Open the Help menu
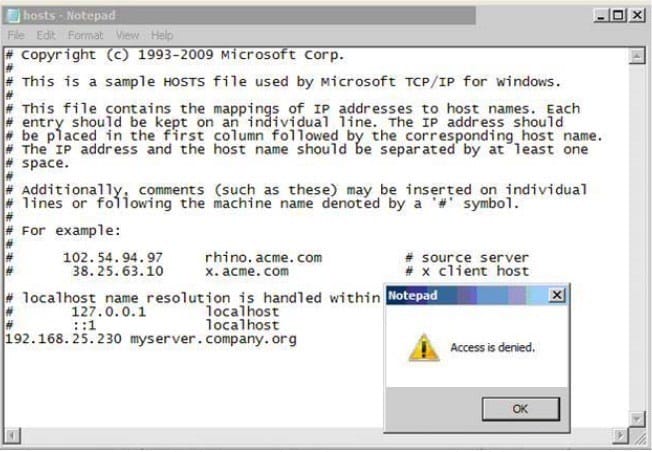This screenshot has width=652, height=452. (x=162, y=35)
